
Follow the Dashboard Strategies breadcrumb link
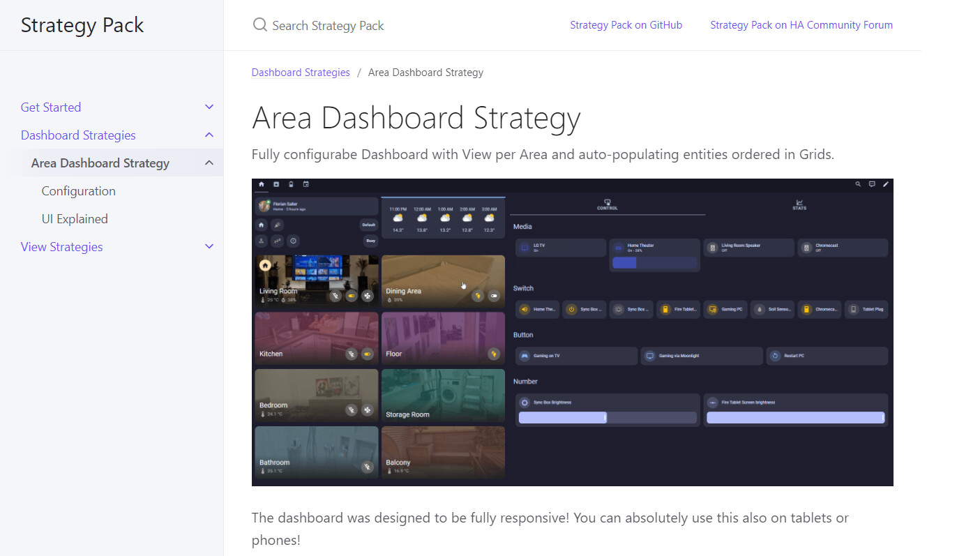coord(301,72)
